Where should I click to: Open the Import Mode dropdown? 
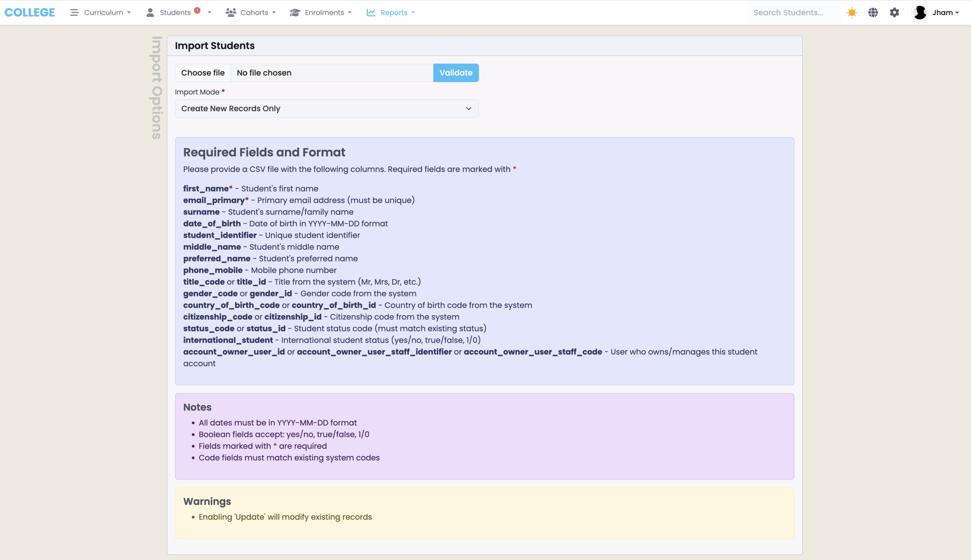tap(327, 108)
